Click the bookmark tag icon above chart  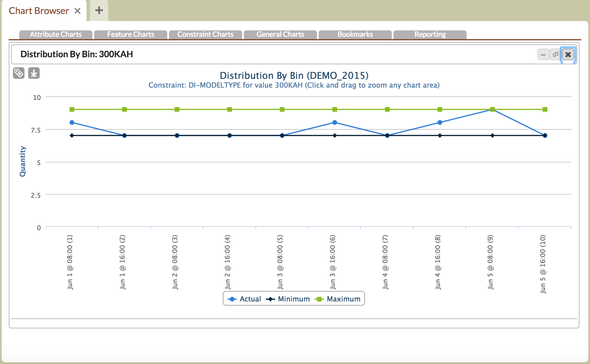19,73
